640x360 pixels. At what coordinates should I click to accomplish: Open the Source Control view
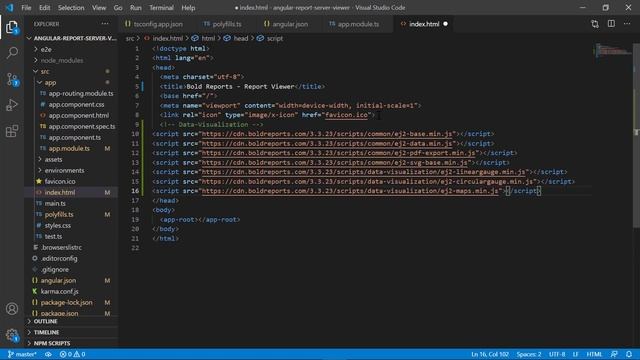click(x=12, y=79)
